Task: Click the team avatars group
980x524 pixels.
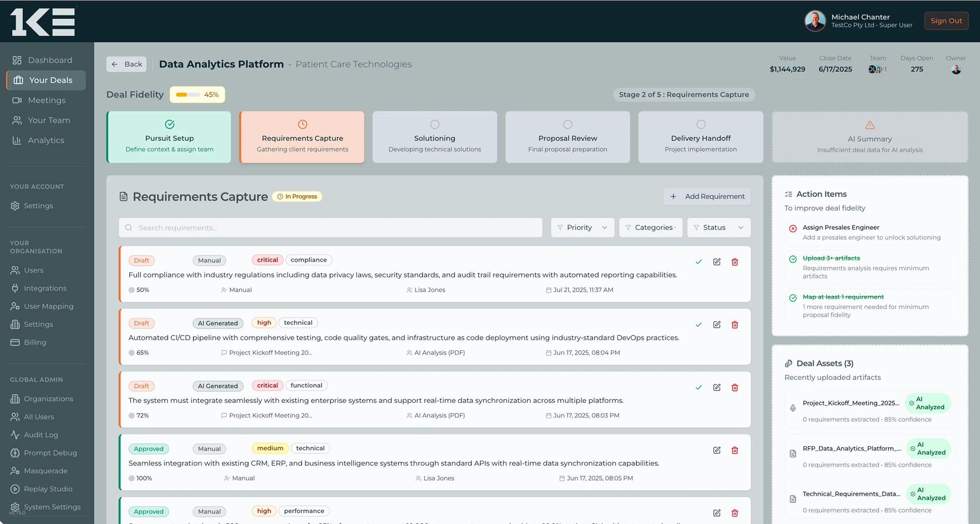Action: pos(878,69)
